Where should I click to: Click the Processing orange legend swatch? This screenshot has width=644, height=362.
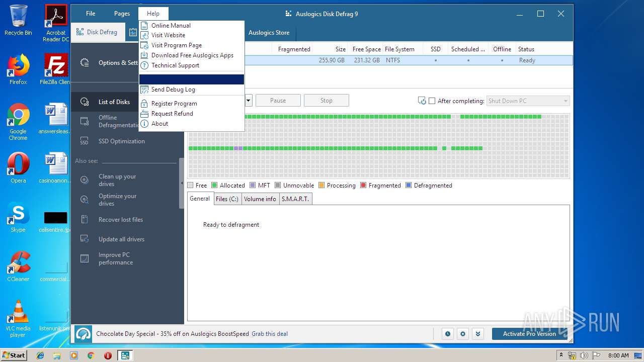pyautogui.click(x=321, y=186)
